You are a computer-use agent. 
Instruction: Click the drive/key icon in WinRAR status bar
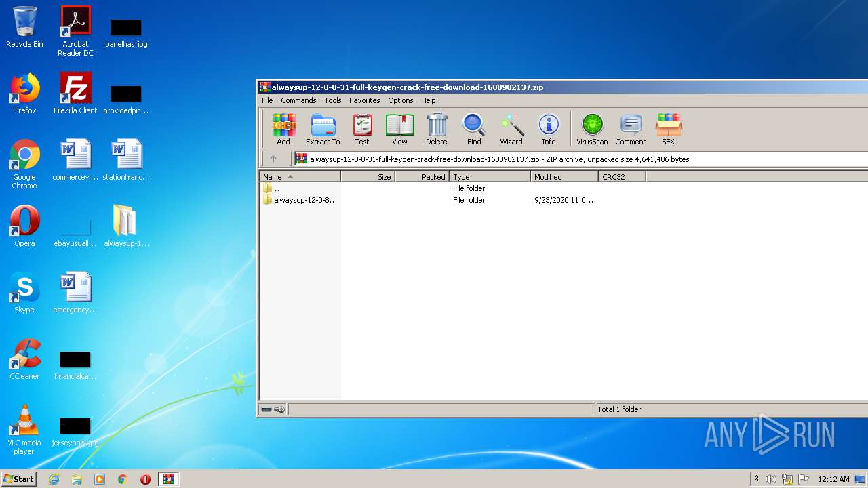(273, 409)
